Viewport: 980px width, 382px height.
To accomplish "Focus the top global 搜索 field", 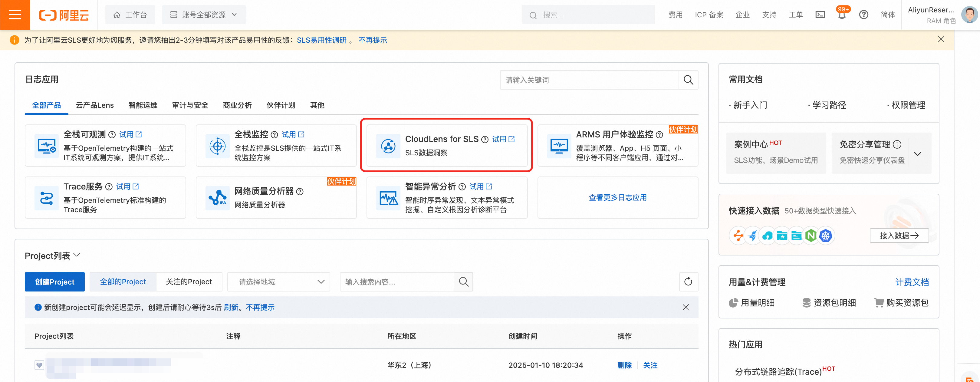I will click(588, 15).
